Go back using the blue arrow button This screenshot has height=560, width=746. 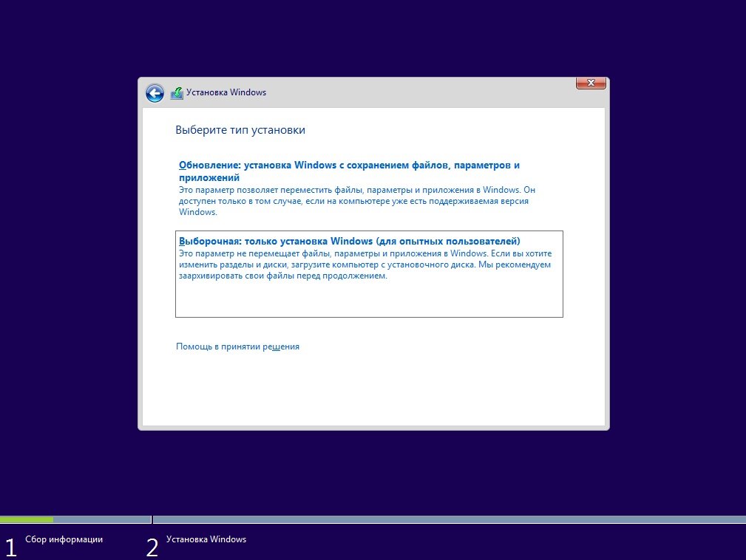155,93
